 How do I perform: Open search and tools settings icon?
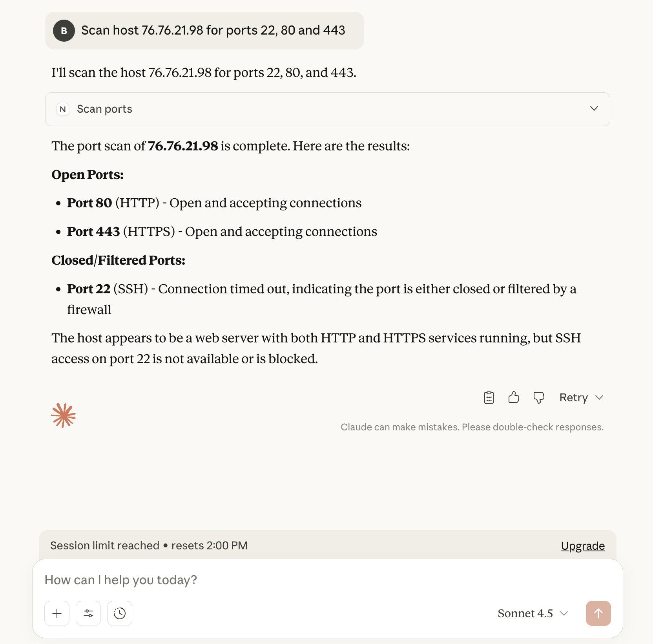(88, 613)
